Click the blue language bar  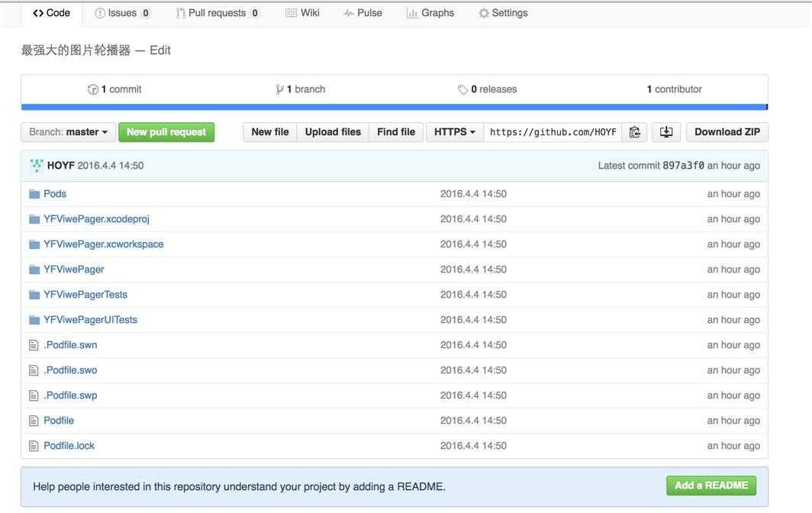pyautogui.click(x=394, y=107)
